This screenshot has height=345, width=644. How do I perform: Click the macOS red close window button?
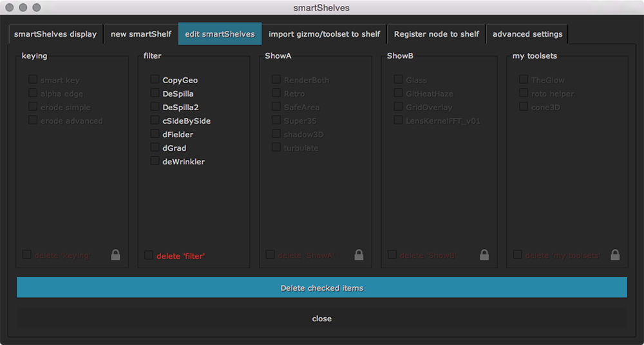[10, 8]
